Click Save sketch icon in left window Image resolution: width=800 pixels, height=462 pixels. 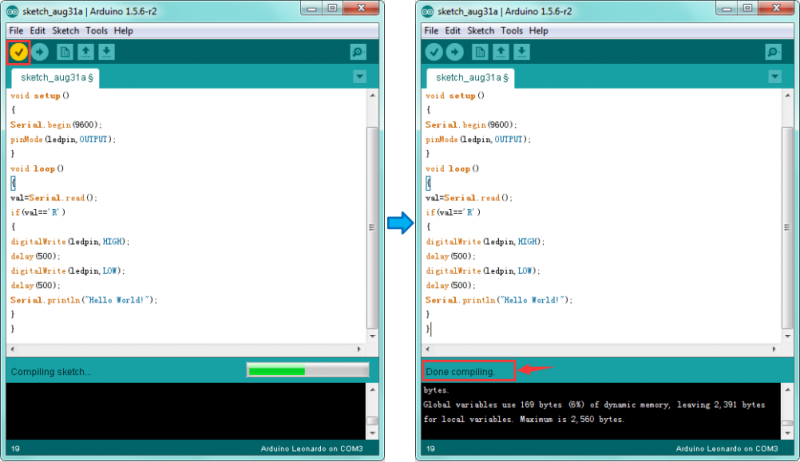106,52
